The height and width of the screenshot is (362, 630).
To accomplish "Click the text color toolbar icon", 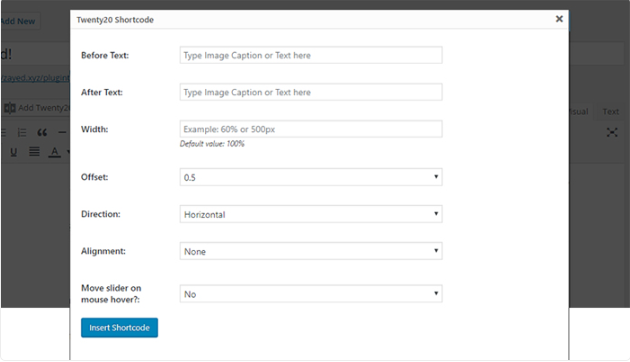I will [55, 152].
